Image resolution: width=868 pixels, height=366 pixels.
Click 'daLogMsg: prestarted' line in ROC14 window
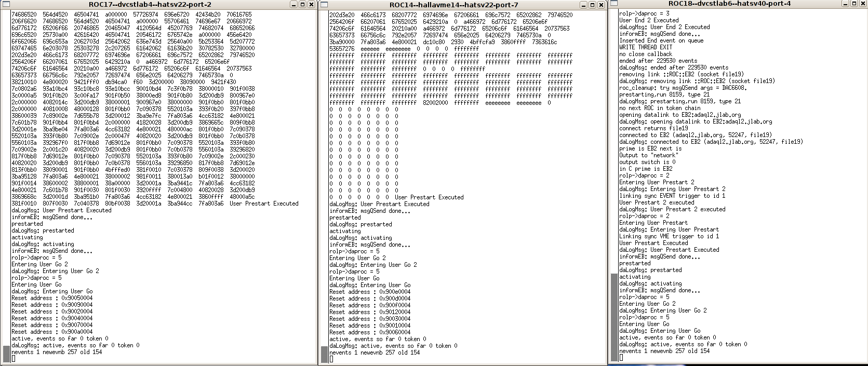360,224
